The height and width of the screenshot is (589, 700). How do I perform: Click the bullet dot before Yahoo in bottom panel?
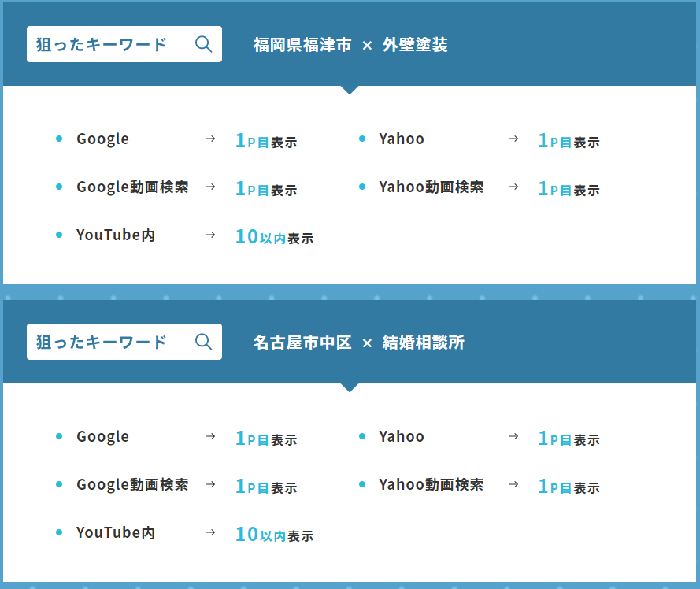click(x=362, y=436)
